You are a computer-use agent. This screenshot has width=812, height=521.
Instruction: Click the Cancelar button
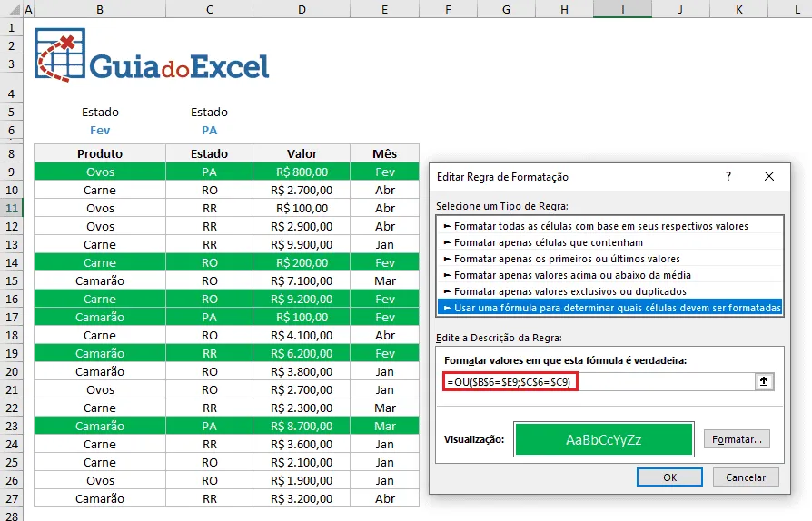click(746, 477)
